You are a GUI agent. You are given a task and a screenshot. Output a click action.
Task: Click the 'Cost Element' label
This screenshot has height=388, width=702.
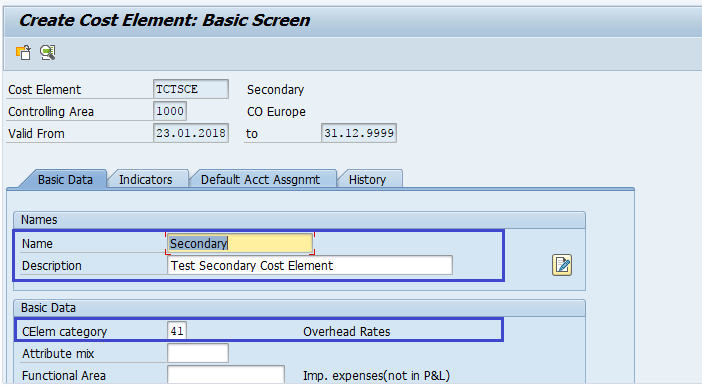(44, 90)
